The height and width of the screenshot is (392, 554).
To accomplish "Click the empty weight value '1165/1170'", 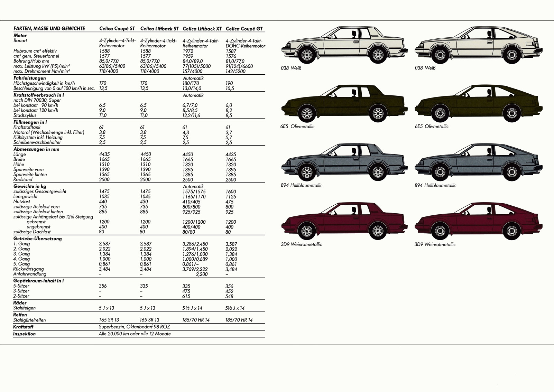I will pyautogui.click(x=194, y=197).
